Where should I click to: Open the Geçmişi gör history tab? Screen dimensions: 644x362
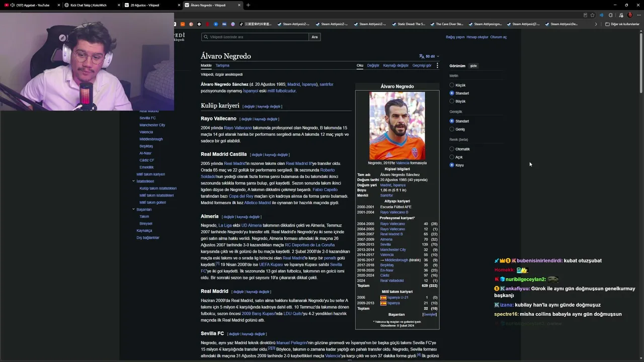click(x=422, y=65)
